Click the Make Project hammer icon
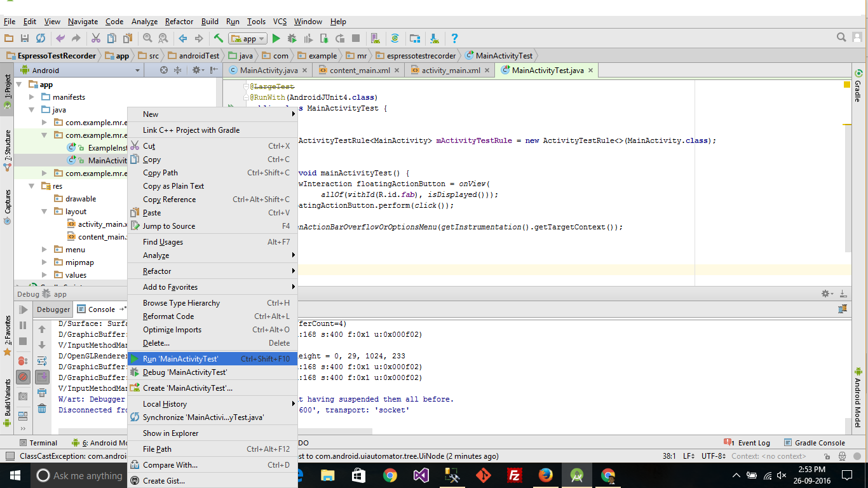This screenshot has width=868, height=488. click(x=218, y=39)
